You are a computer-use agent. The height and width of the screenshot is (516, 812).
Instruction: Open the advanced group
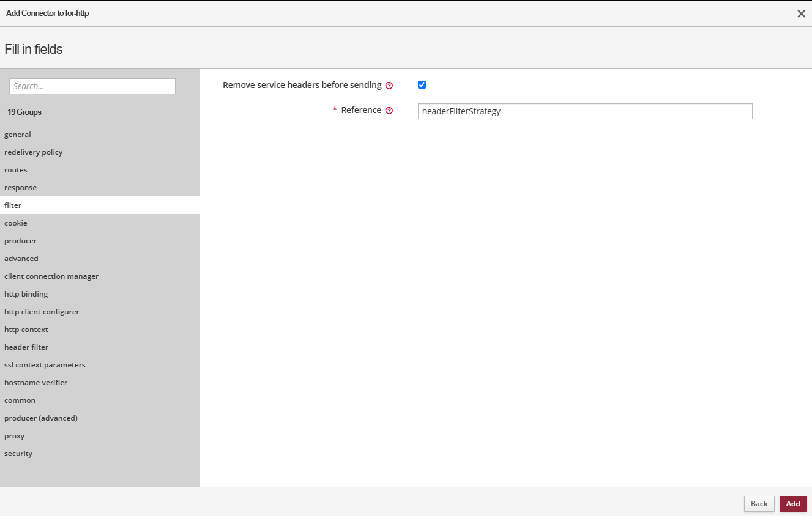point(21,259)
